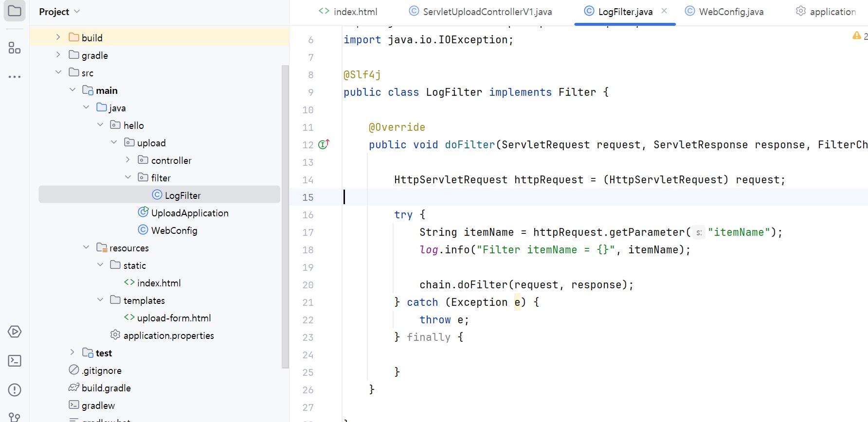This screenshot has width=868, height=422.
Task: Show more tool windows ellipsis
Action: click(15, 77)
